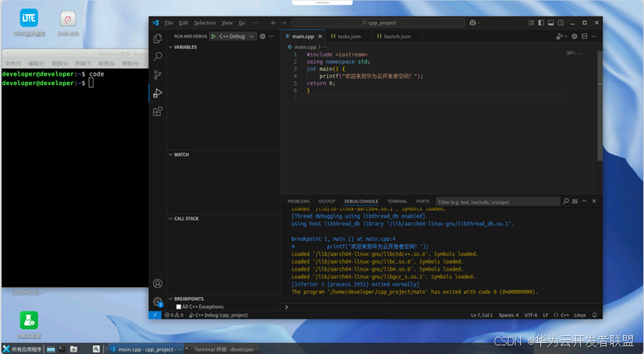Click the target icon in editor toolbar

[x=575, y=36]
